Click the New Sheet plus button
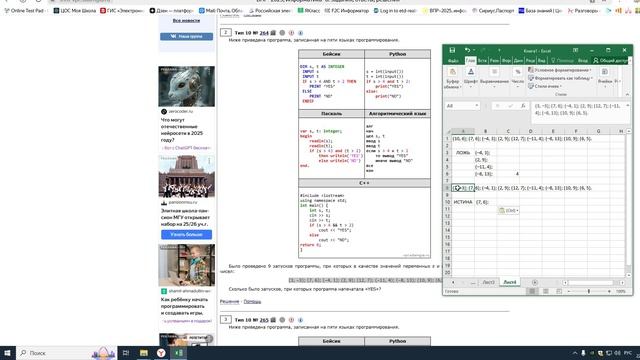This screenshot has height=360, width=640. point(535,282)
